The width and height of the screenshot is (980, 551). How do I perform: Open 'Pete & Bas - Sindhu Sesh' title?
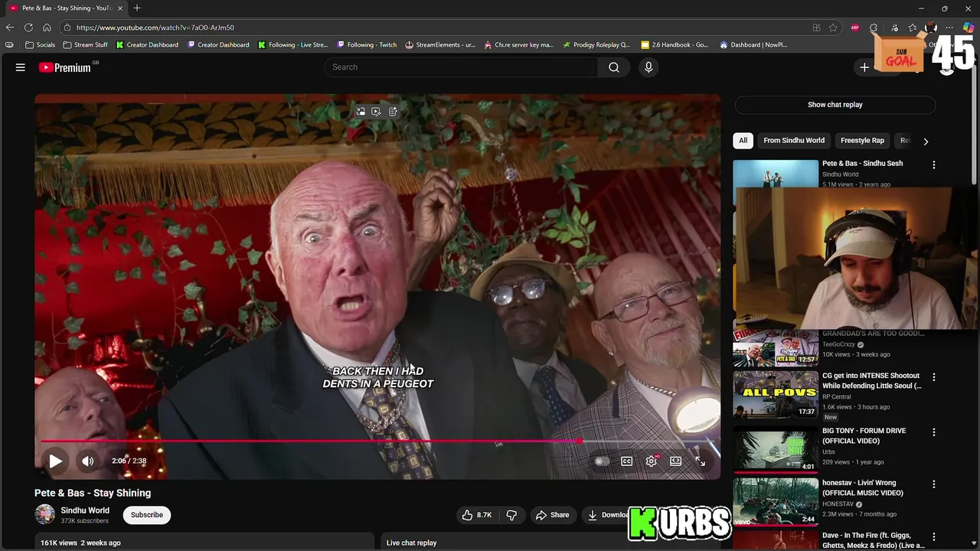coord(862,164)
